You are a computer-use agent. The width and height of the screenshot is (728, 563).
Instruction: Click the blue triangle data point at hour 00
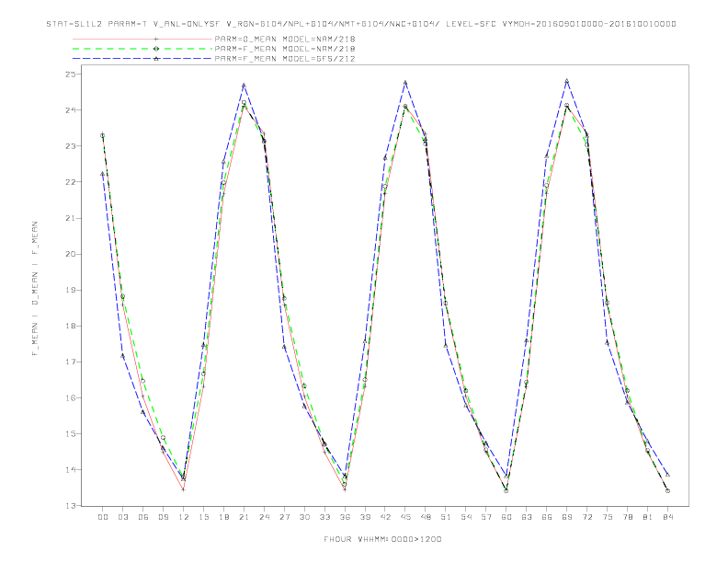[x=103, y=174]
